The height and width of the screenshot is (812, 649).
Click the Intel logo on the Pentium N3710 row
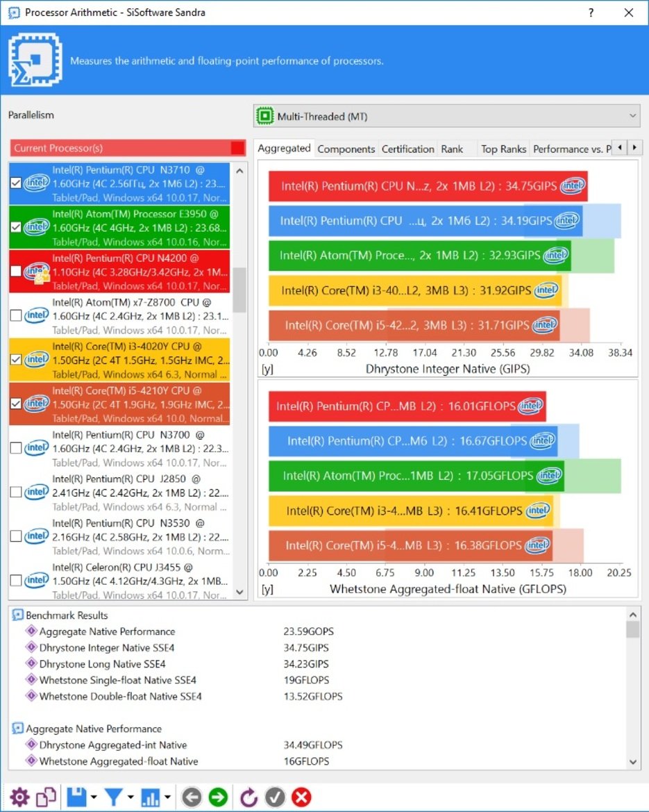[x=36, y=183]
